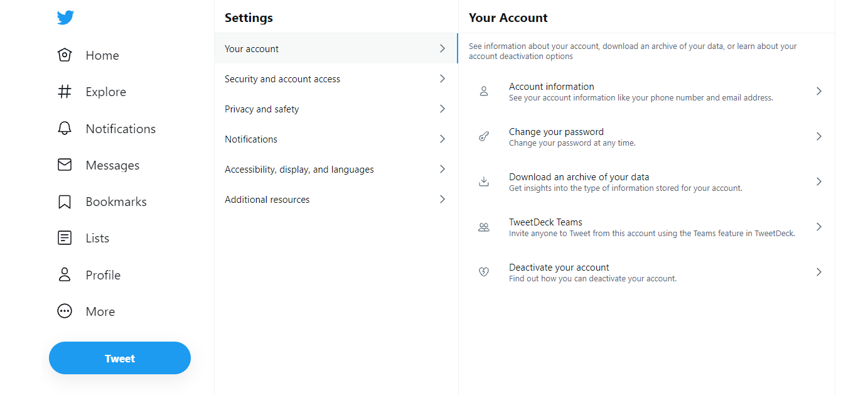Expand Accessibility, display, and languages chevron
The width and height of the screenshot is (868, 395).
pos(442,170)
